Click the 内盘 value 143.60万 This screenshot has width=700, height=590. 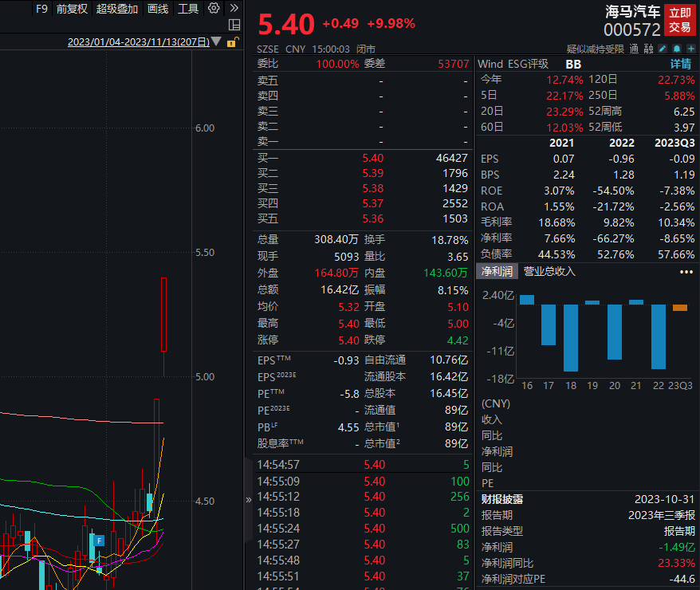[446, 273]
